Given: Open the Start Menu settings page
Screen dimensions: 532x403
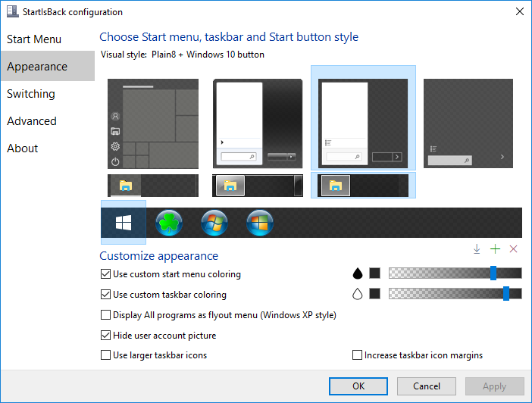Looking at the screenshot, I should coord(48,39).
